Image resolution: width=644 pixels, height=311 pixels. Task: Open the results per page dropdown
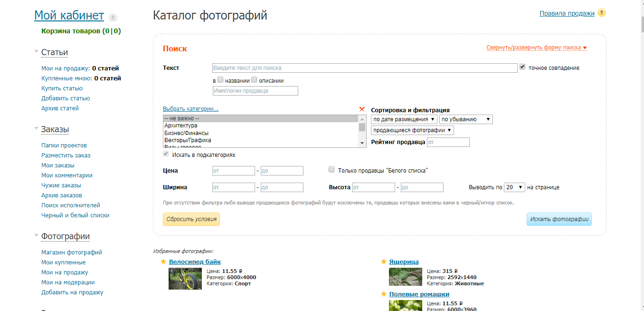click(x=514, y=187)
